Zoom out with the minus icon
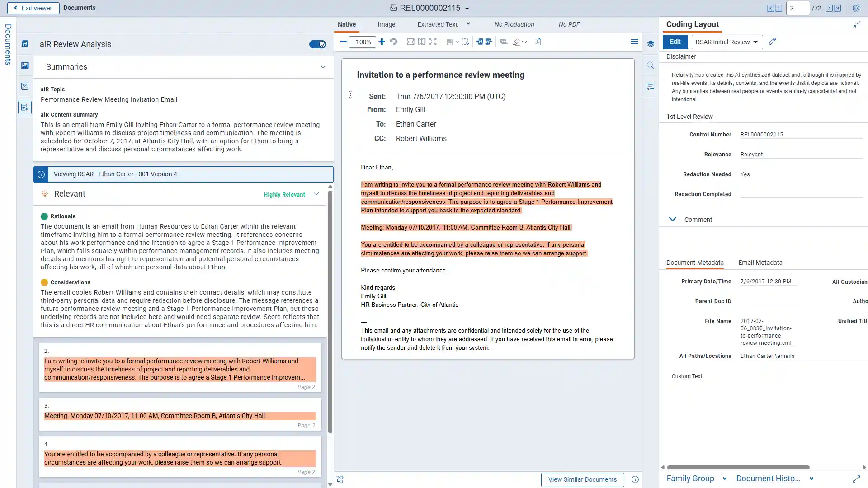Image resolution: width=868 pixels, height=488 pixels. pyautogui.click(x=343, y=42)
